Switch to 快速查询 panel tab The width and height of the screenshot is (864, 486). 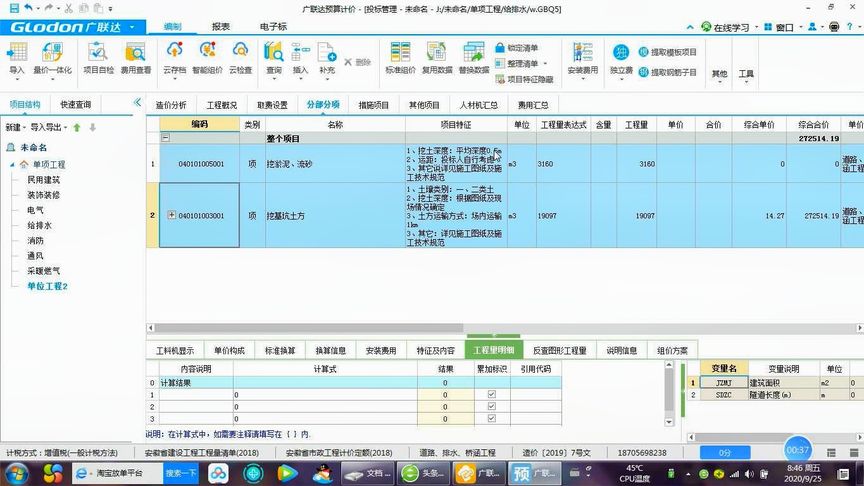[75, 105]
